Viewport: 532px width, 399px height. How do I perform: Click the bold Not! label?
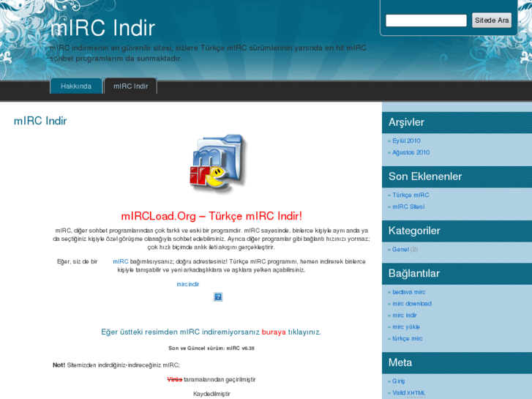coord(59,365)
